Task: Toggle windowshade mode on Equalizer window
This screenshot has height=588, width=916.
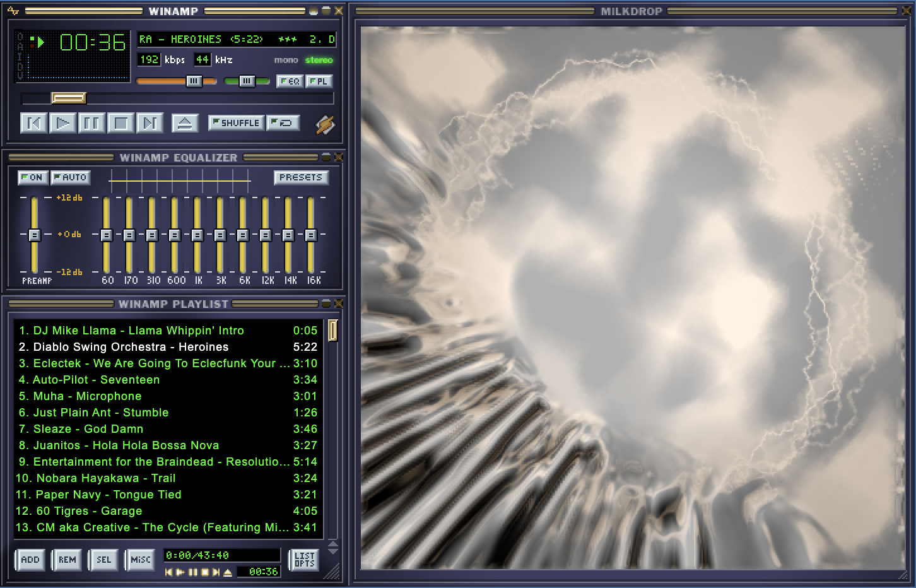Action: click(326, 157)
